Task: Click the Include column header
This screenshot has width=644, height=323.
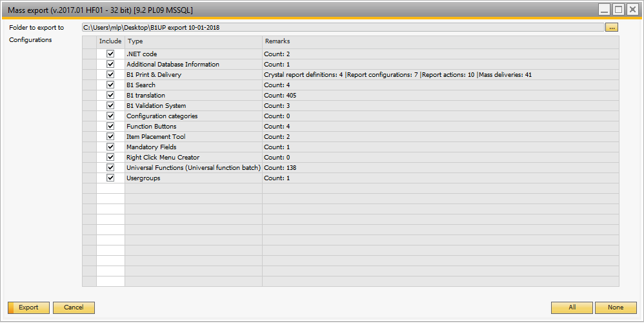Action: [110, 41]
